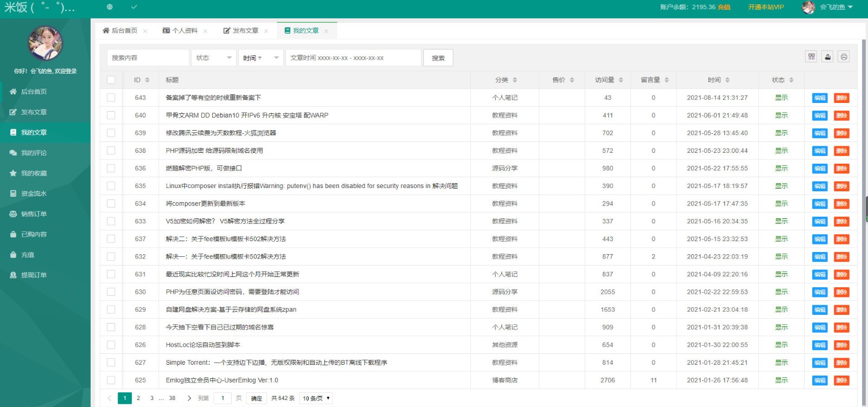Click the 搜索内容 search input field
Image resolution: width=868 pixels, height=407 pixels.
(x=148, y=58)
